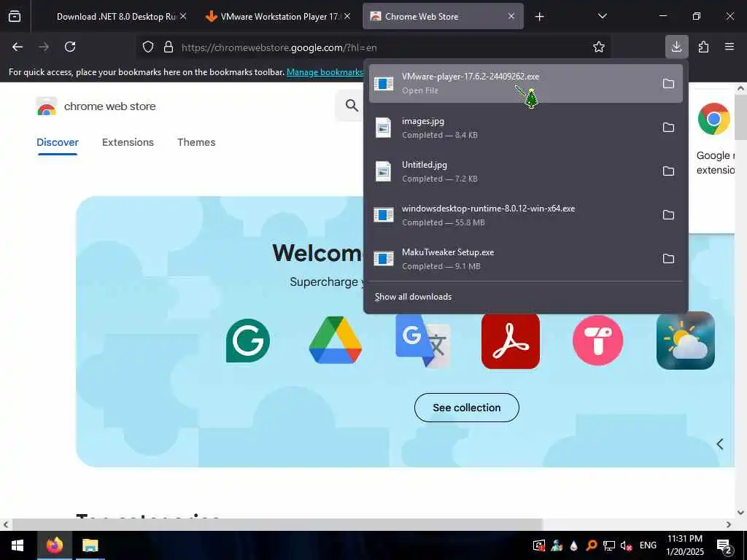This screenshot has height=560, width=747.
Task: List all tabs dropdown arrow
Action: pyautogui.click(x=602, y=16)
